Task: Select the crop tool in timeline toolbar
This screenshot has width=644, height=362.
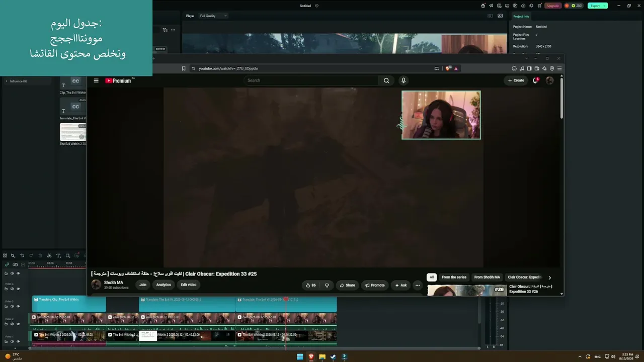Action: tap(68, 255)
